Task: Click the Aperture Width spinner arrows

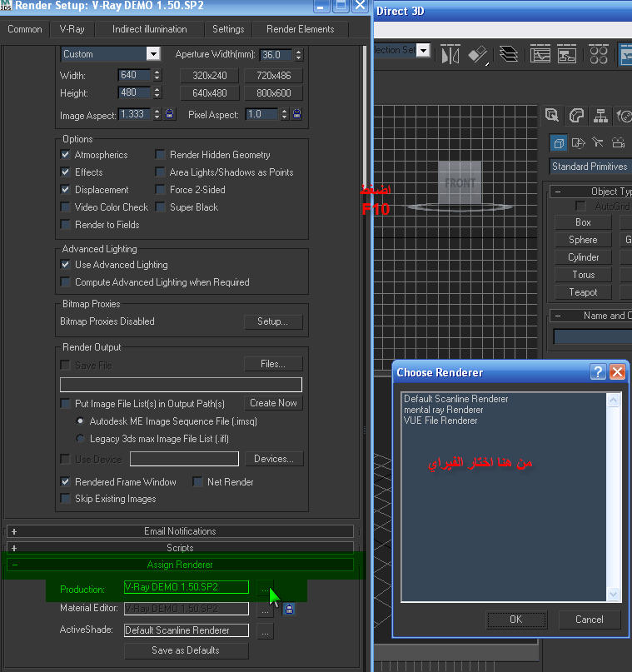Action: (299, 54)
